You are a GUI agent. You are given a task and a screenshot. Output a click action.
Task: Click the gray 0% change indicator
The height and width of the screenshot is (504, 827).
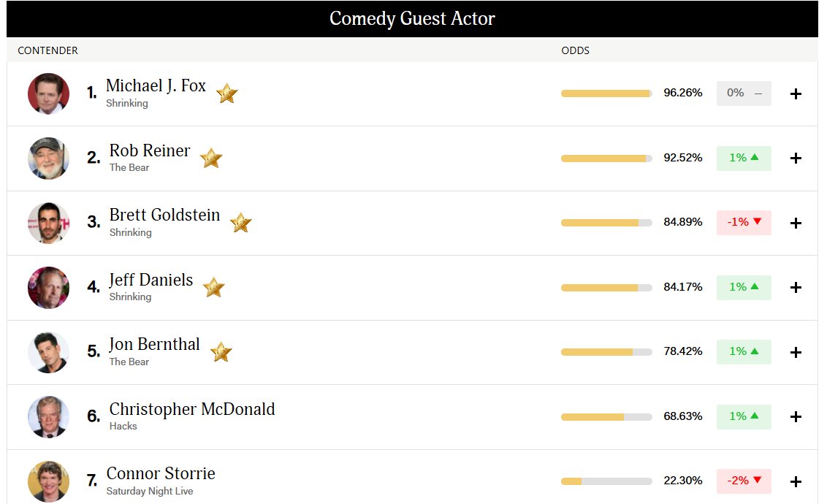point(744,93)
